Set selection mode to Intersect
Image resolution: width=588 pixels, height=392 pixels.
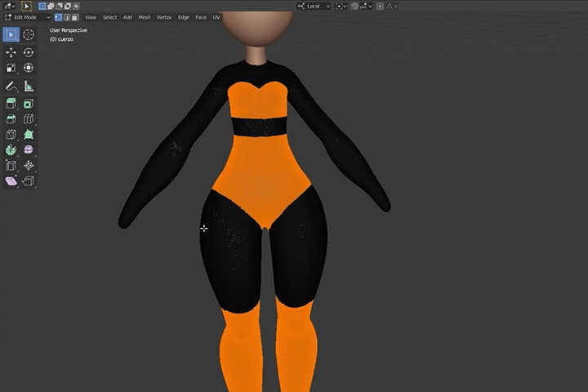76,6
